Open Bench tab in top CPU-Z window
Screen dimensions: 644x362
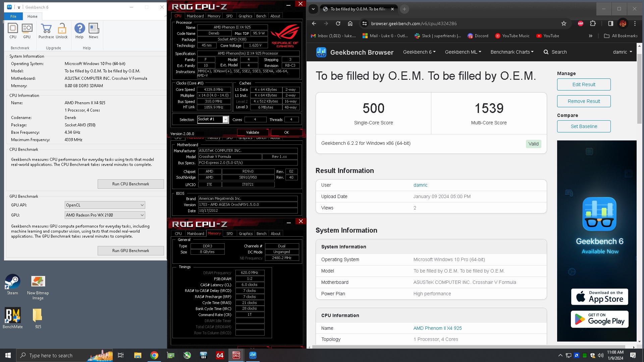click(261, 16)
